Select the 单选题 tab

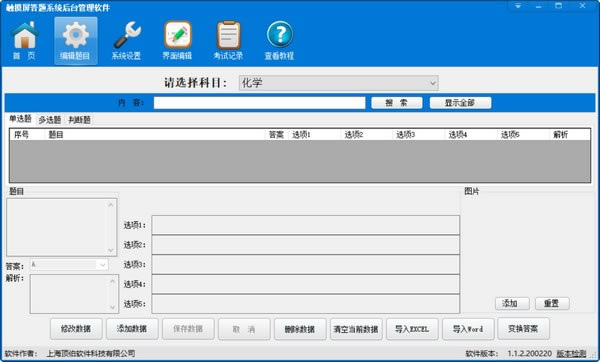coord(20,119)
